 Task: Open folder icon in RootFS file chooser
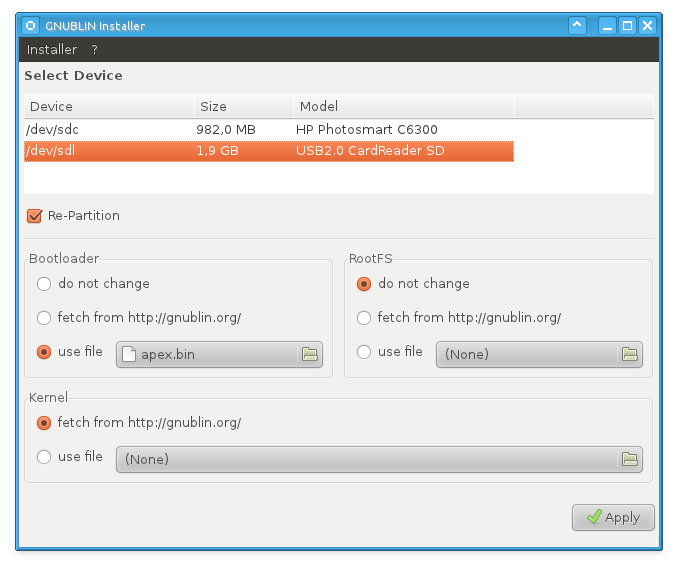pyautogui.click(x=630, y=354)
